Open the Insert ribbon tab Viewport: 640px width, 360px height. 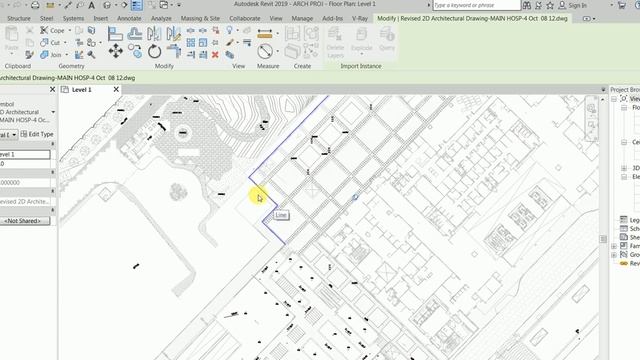[x=101, y=18]
